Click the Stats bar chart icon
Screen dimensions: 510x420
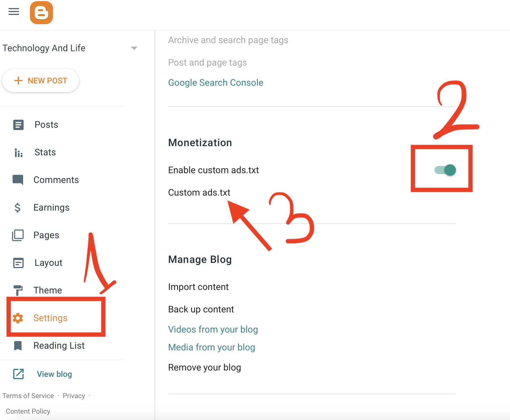[x=18, y=152]
